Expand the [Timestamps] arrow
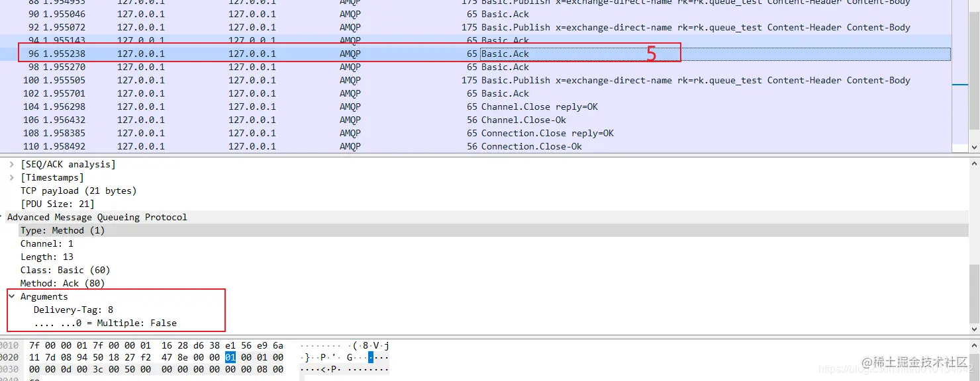 point(12,177)
